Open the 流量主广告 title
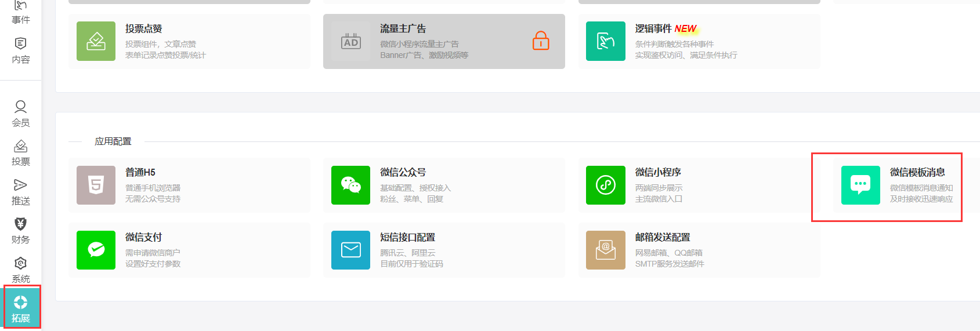 (403, 28)
